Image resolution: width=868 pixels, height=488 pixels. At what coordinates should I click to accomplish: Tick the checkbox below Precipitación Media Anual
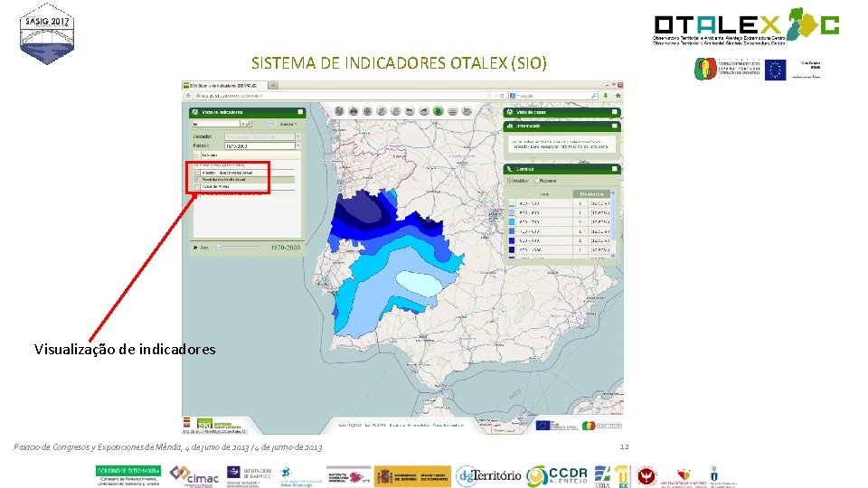tap(196, 186)
